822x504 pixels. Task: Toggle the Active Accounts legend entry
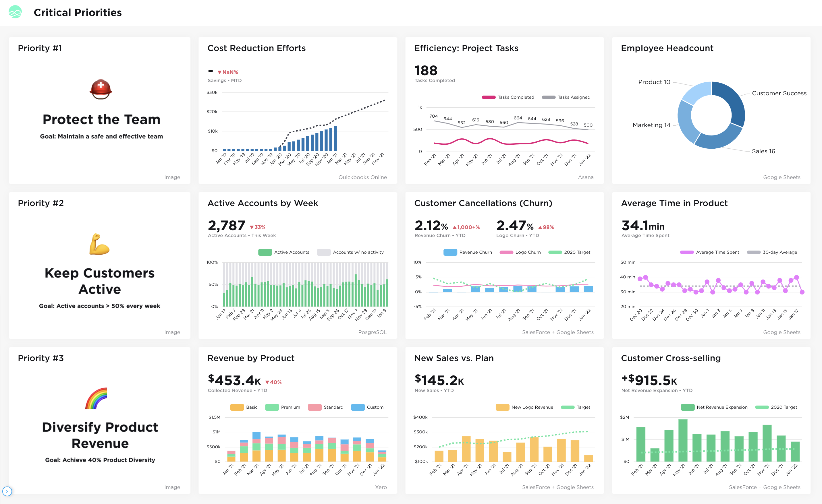pyautogui.click(x=283, y=252)
